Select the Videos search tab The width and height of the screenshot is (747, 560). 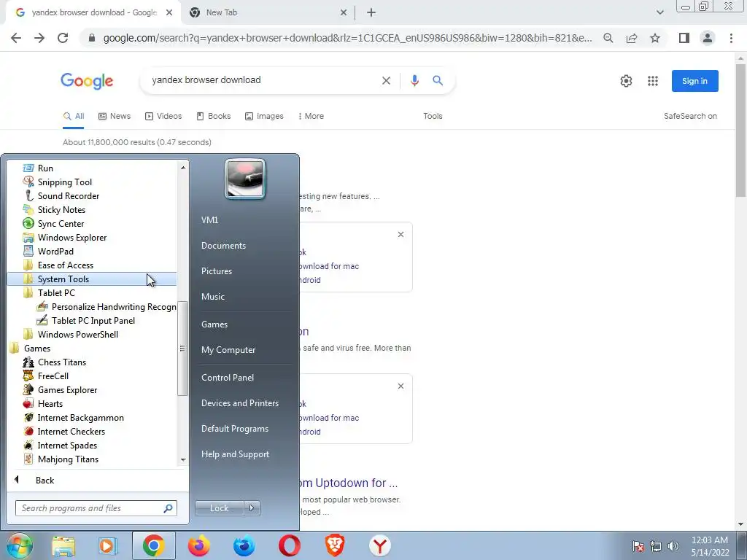point(163,116)
